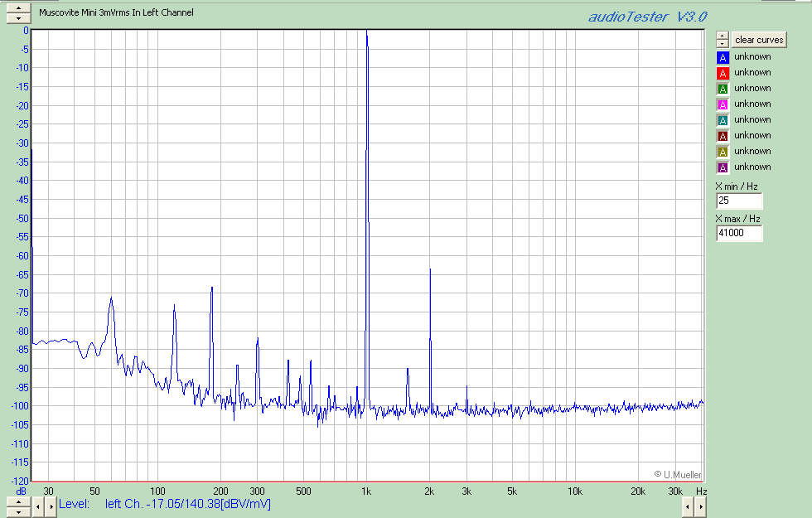Click the -120 dB axis label
812x518 pixels.
pyautogui.click(x=20, y=482)
